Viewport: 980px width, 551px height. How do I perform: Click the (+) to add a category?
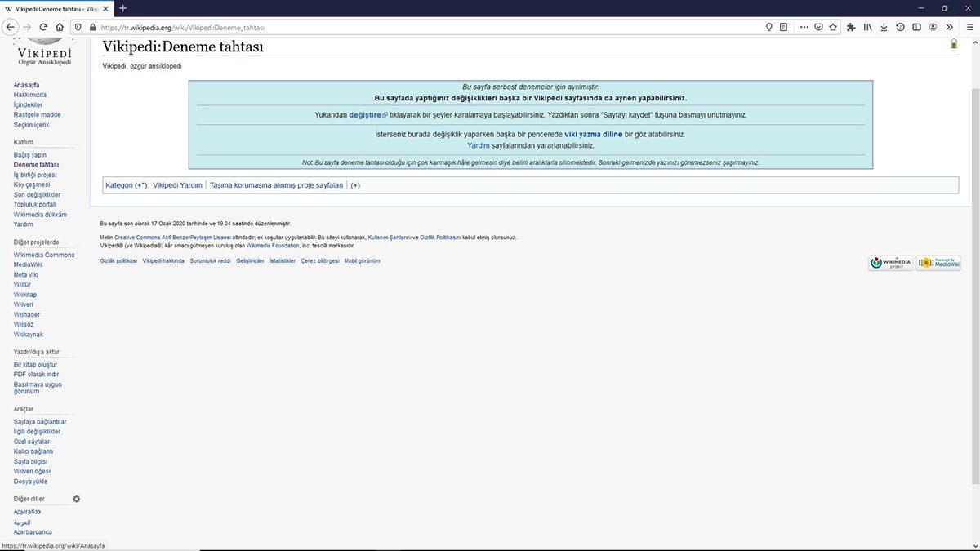[x=355, y=184]
